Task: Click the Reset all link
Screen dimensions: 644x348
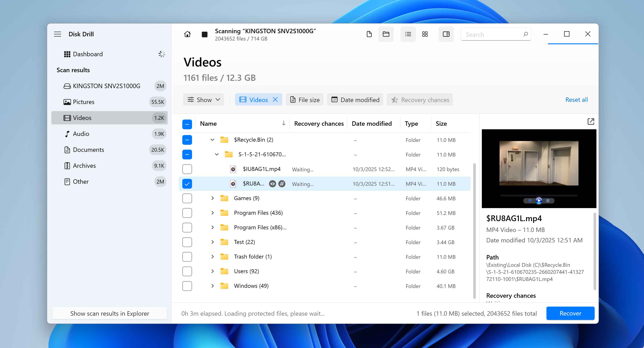Action: [577, 100]
